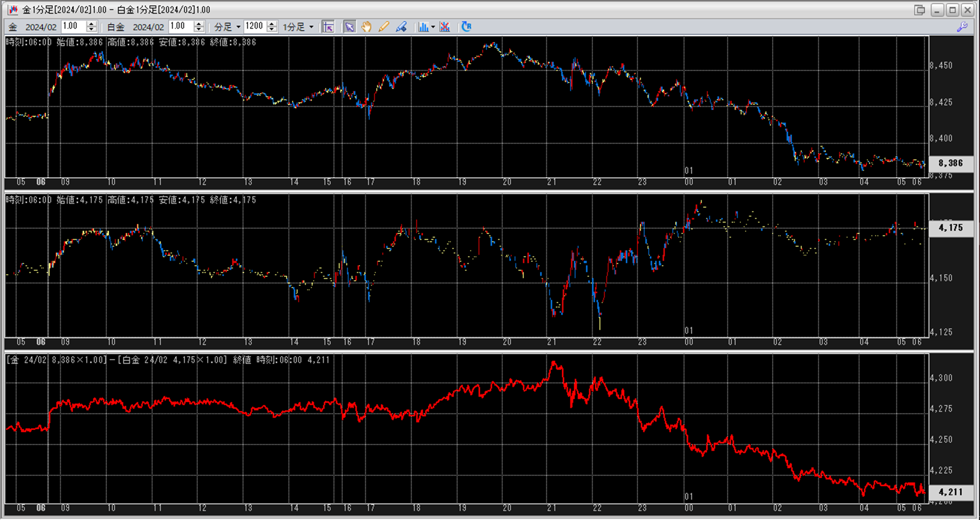Toggle the crosshair cursor info button
This screenshot has height=520, width=980.
328,27
